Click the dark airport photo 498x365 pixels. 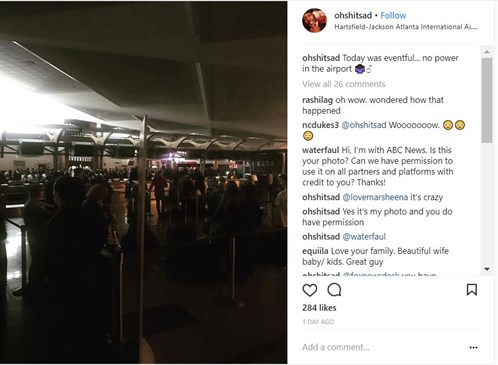coord(143,182)
